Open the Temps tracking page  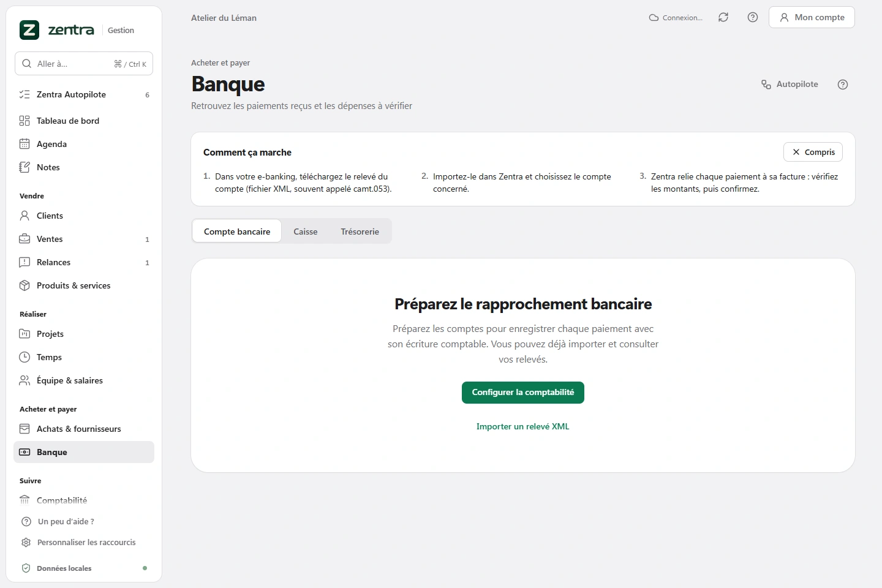[84, 357]
